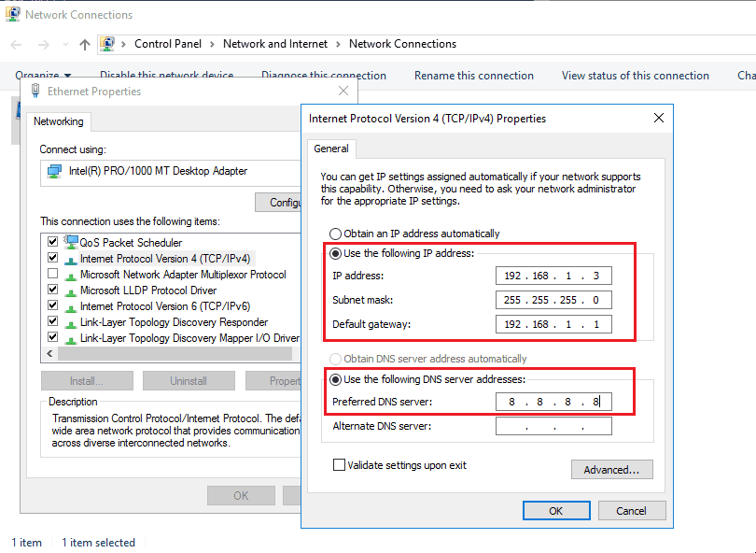756x553 pixels.
Task: Open Network and Internet breadcrumb
Action: [x=274, y=44]
